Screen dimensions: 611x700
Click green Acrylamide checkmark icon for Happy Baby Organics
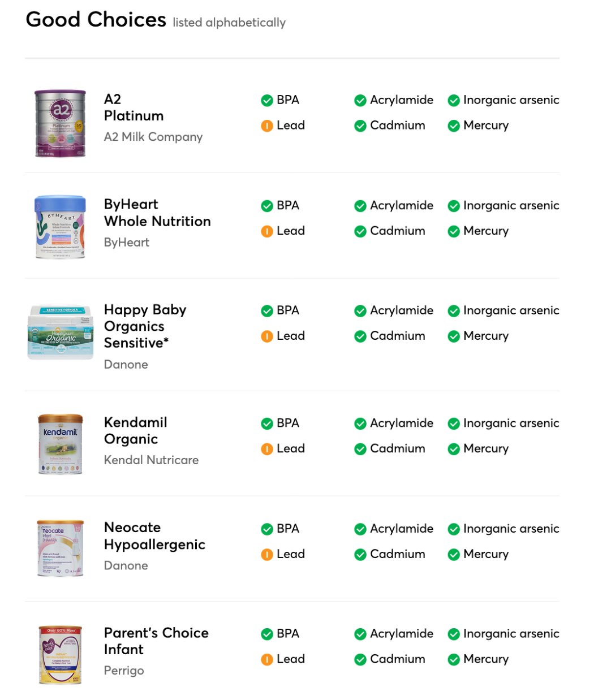coord(360,311)
